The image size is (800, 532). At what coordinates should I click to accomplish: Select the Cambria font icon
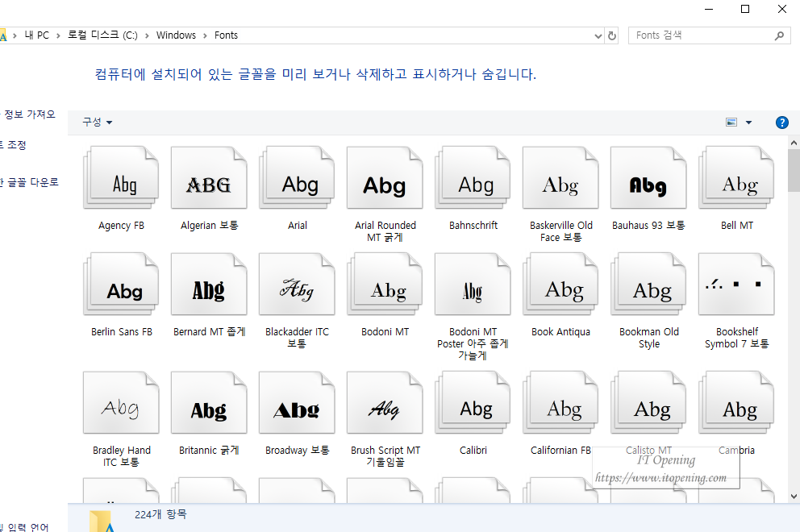click(736, 402)
